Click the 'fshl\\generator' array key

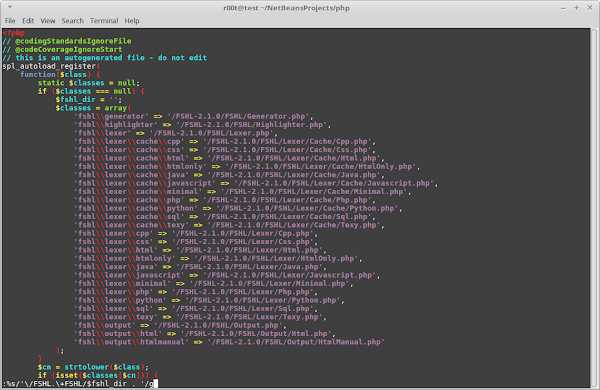coord(111,116)
